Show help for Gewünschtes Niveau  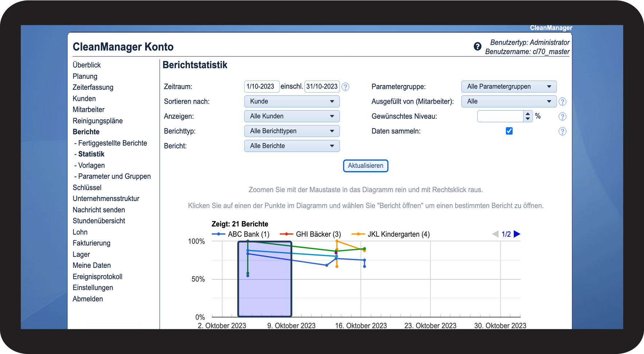pos(562,117)
